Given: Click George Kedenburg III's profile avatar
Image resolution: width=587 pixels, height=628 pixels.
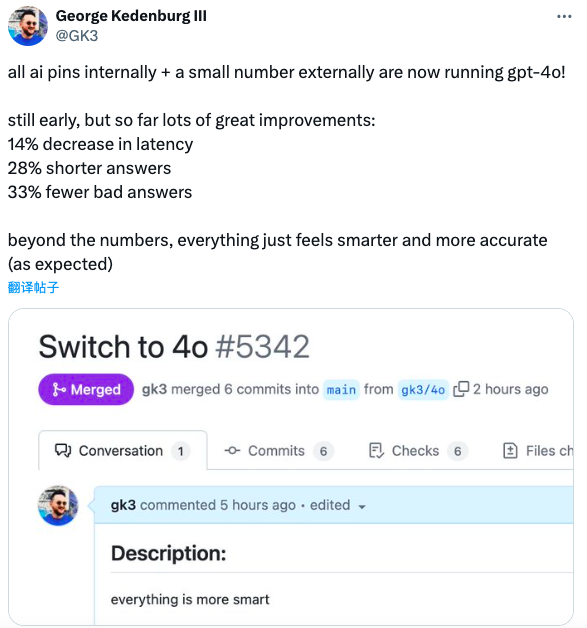Looking at the screenshot, I should coord(28,26).
